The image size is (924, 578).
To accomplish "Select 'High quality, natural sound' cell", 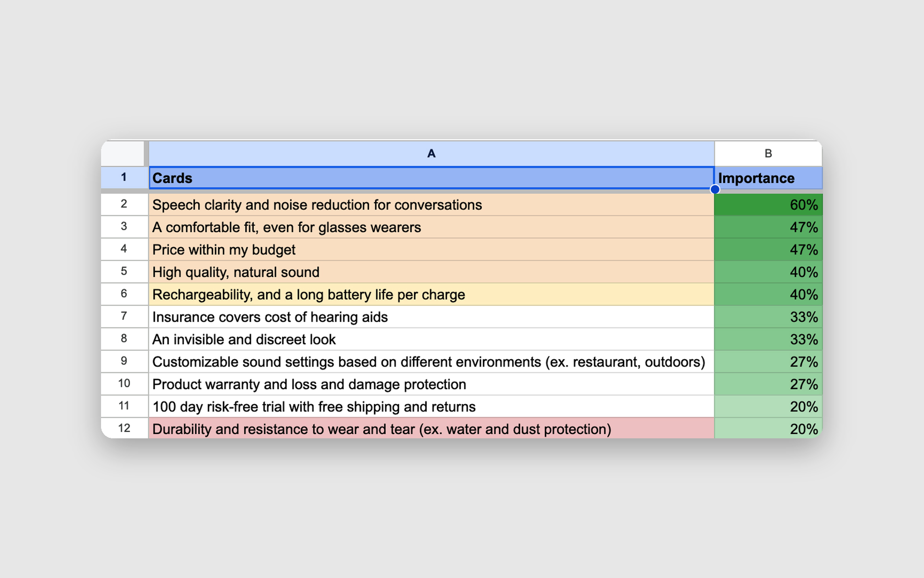I will point(432,272).
